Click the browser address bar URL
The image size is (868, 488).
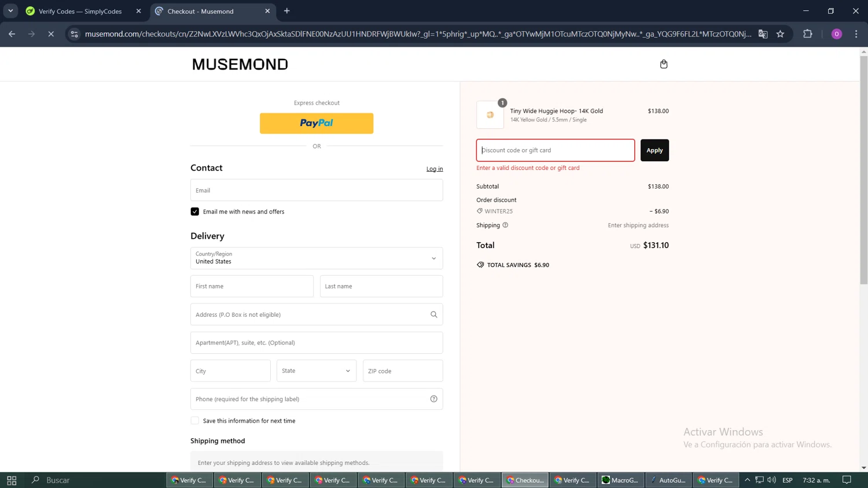418,34
